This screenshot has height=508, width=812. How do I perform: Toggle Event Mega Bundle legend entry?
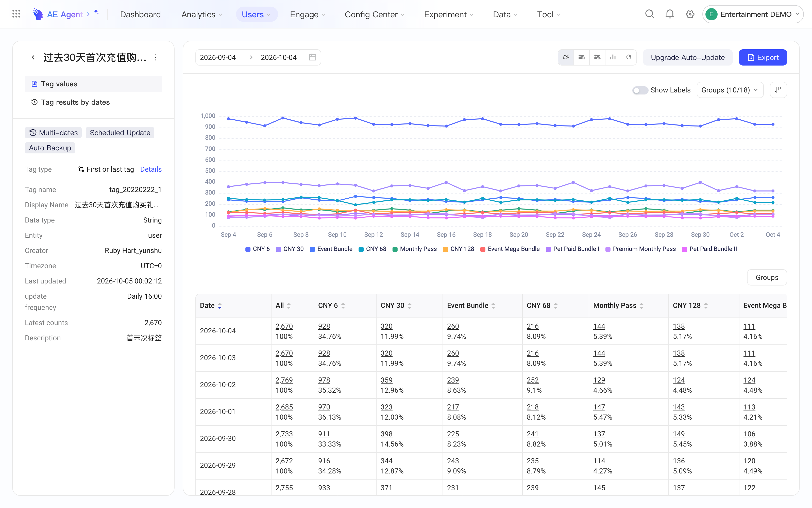tap(510, 249)
